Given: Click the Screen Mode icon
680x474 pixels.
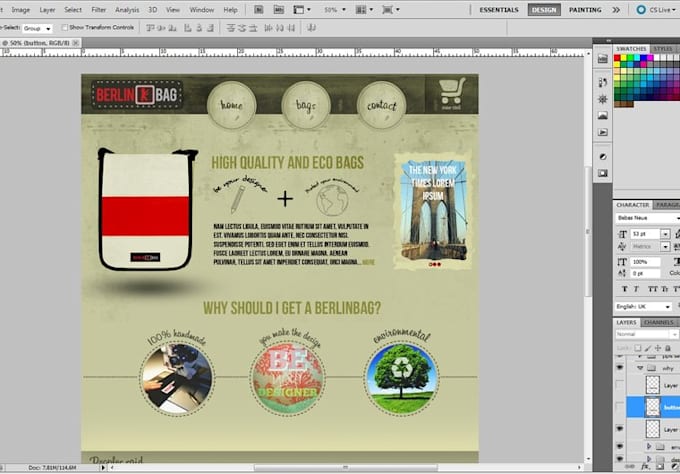Looking at the screenshot, I should (x=390, y=10).
